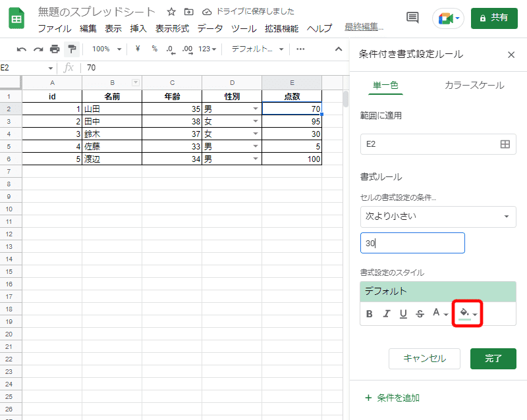Click the print icon

point(55,49)
